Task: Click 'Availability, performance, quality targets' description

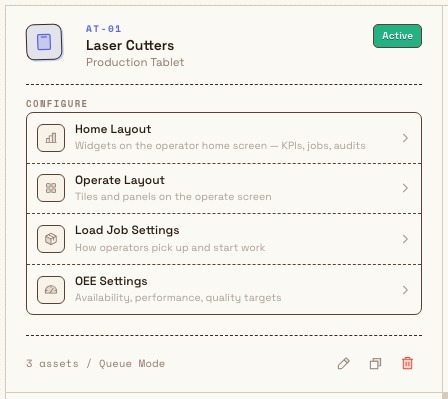Action: tap(178, 298)
